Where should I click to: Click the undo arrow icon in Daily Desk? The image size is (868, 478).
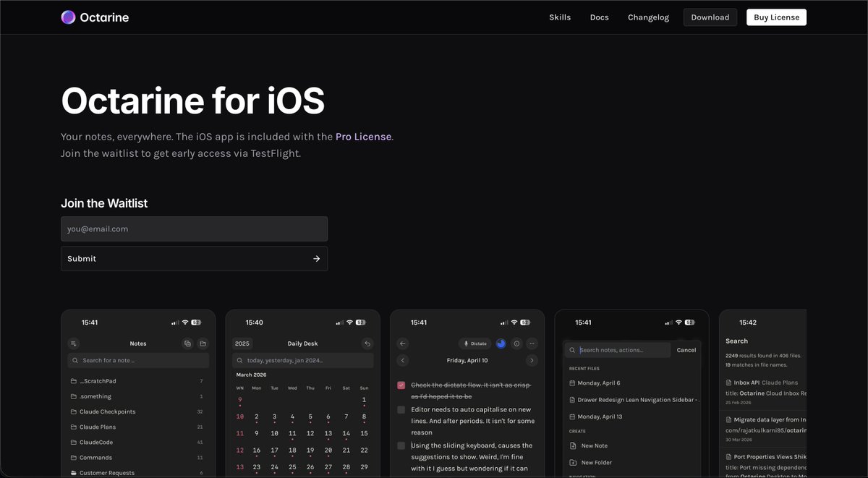367,343
